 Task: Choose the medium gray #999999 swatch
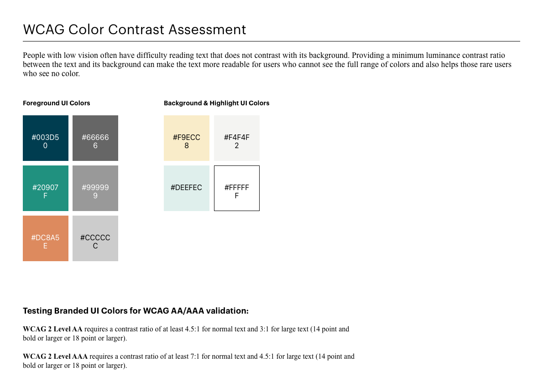point(95,188)
